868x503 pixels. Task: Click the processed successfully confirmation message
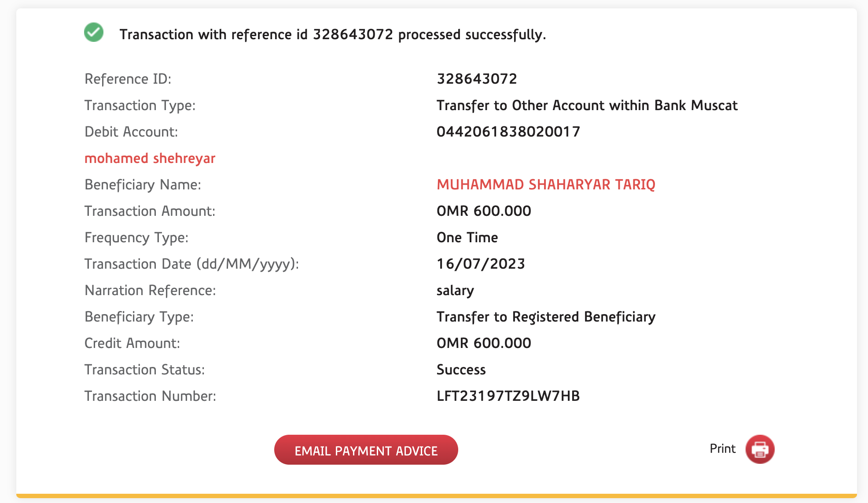[x=332, y=34]
